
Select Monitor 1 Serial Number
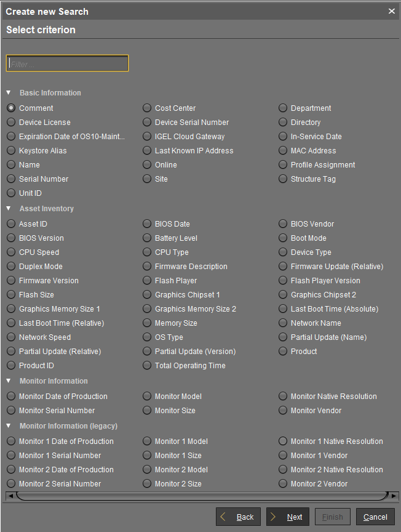[x=11, y=455]
